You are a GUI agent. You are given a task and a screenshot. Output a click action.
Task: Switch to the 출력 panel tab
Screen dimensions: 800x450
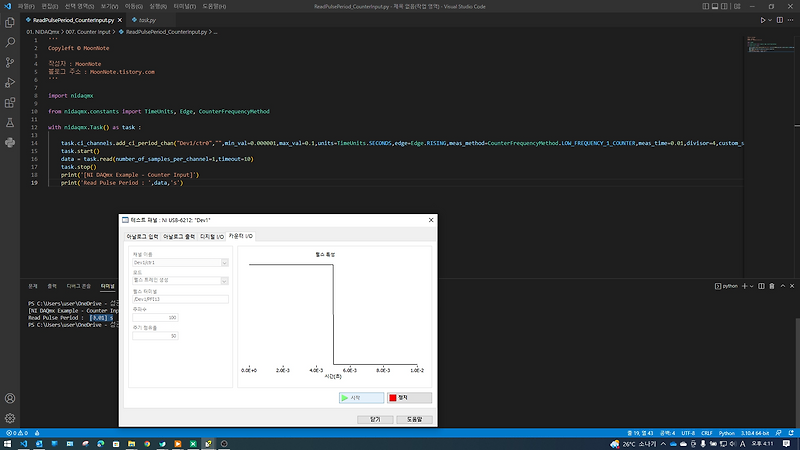(x=52, y=286)
